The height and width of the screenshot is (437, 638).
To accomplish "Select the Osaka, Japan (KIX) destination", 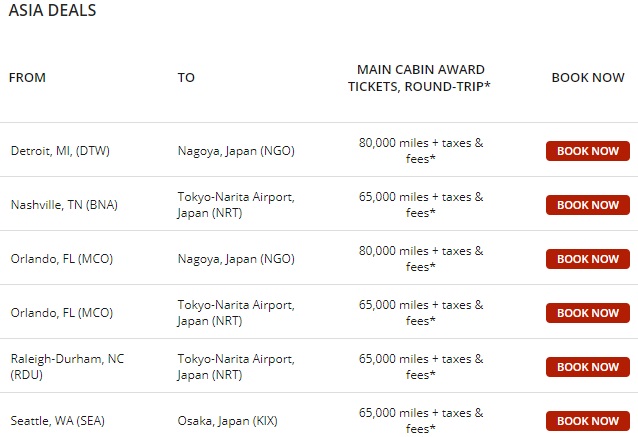I will tap(232, 421).
